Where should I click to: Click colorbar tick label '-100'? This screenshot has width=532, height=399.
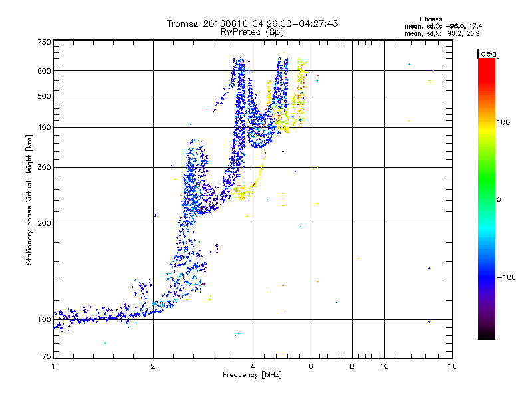click(x=507, y=277)
